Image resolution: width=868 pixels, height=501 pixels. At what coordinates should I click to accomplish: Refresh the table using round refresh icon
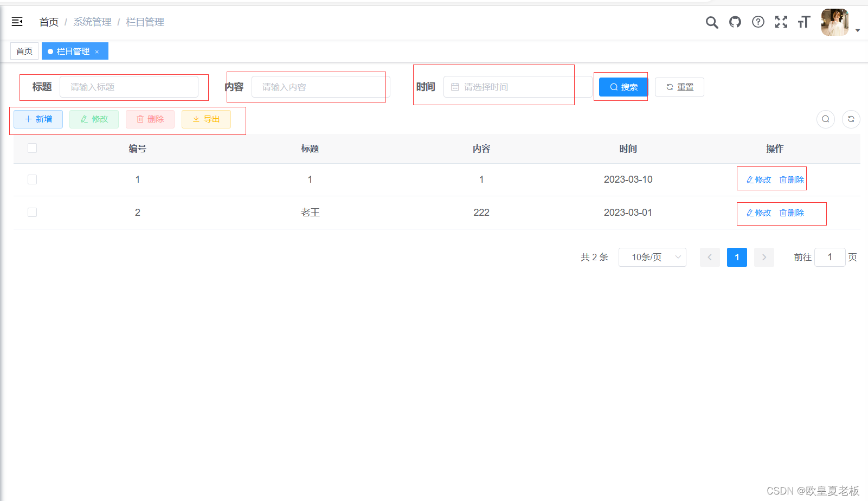coord(851,119)
